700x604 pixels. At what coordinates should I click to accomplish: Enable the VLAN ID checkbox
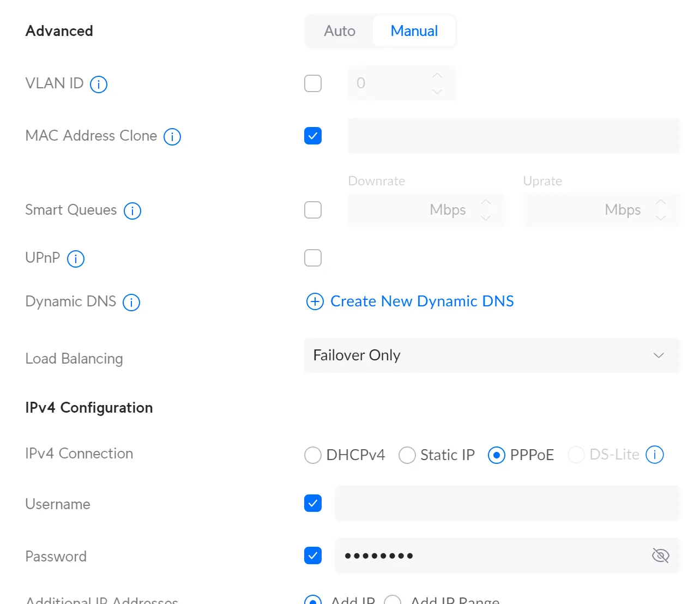pyautogui.click(x=313, y=83)
